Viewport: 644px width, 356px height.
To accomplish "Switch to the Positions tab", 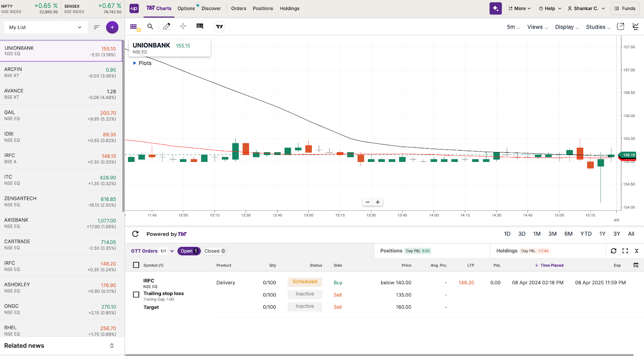I will point(391,251).
